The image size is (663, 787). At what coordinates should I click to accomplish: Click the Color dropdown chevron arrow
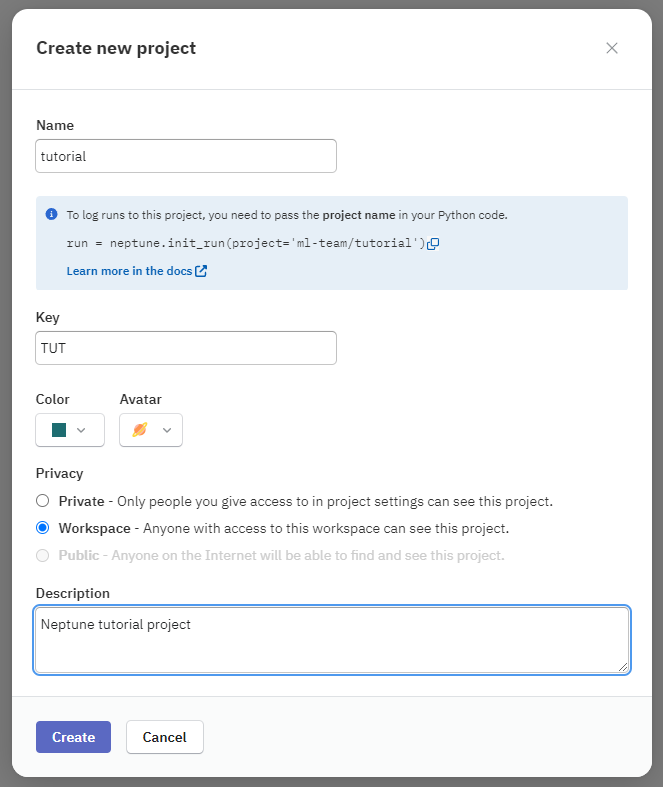point(82,430)
